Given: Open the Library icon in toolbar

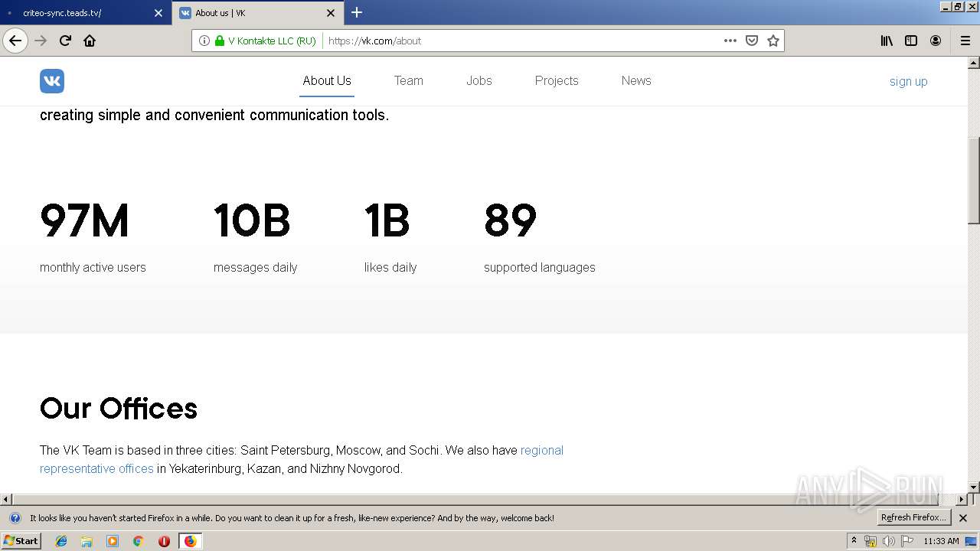Looking at the screenshot, I should click(x=887, y=41).
